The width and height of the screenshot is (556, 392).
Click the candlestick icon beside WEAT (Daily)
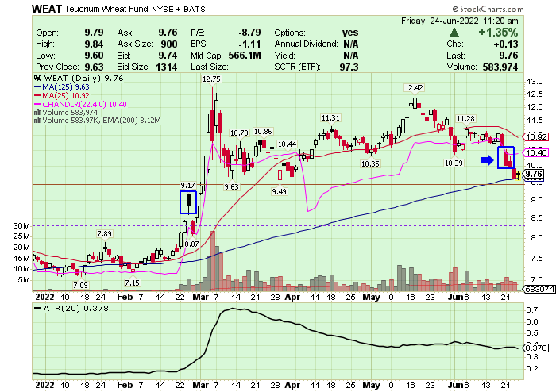pyautogui.click(x=36, y=79)
